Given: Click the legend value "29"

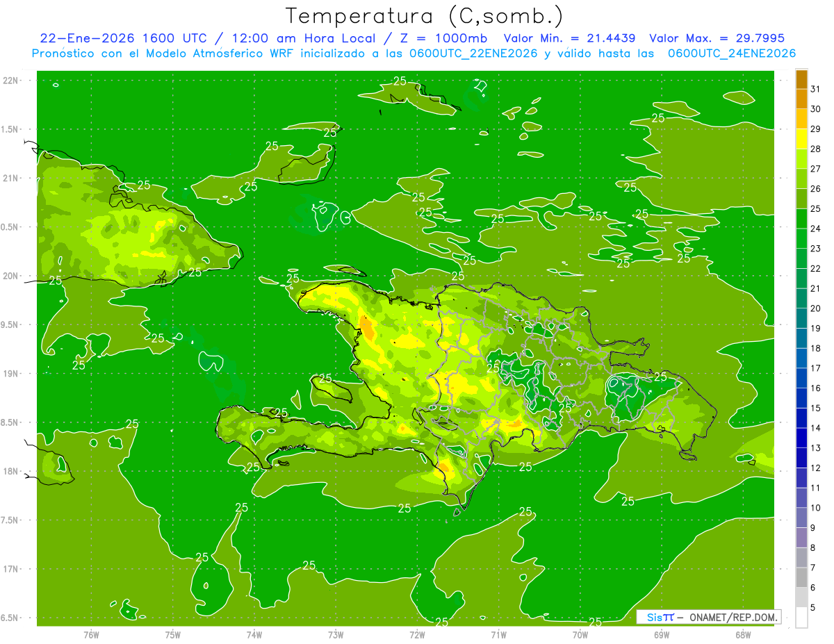Looking at the screenshot, I should click(x=815, y=129).
